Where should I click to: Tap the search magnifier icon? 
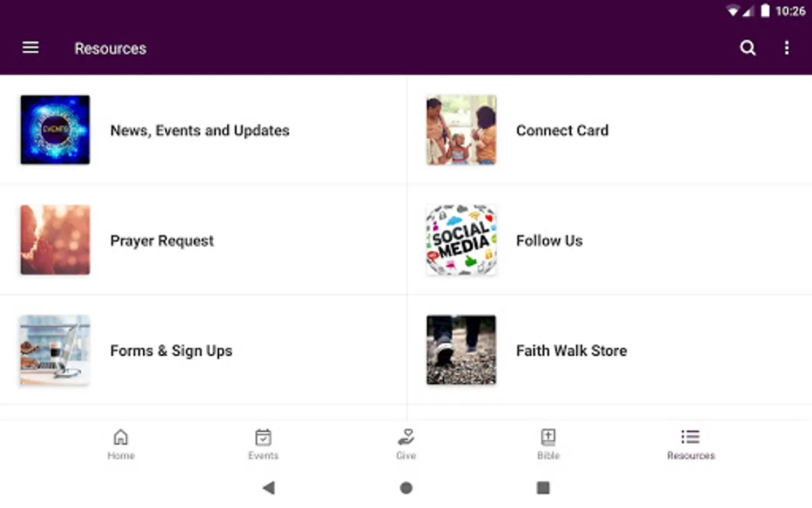pos(748,48)
